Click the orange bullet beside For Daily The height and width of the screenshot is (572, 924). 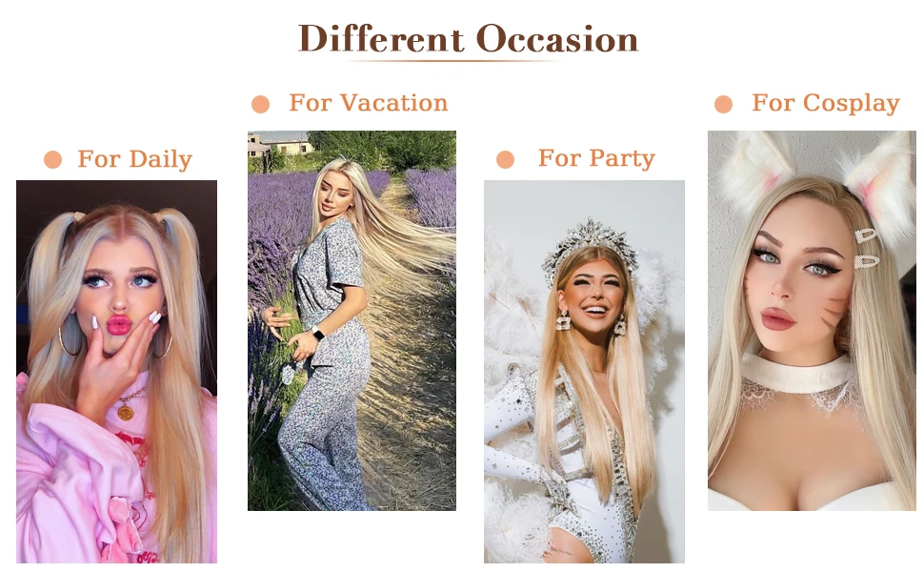(53, 160)
